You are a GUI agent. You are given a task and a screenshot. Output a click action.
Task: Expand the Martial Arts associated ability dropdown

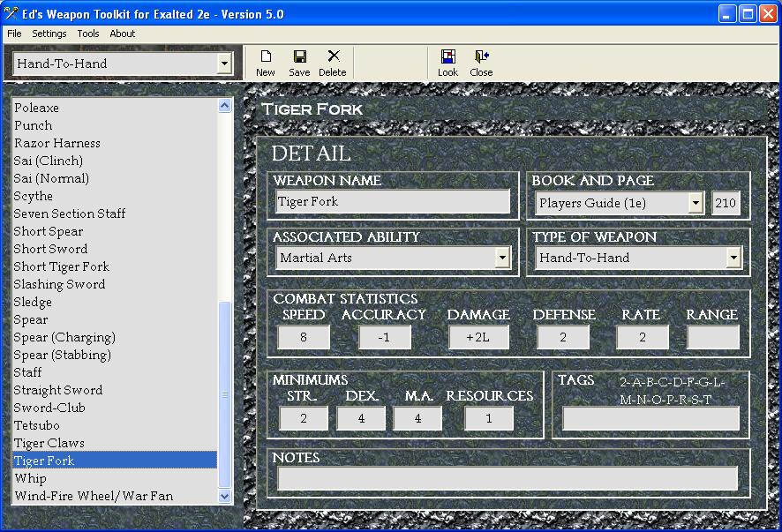502,258
